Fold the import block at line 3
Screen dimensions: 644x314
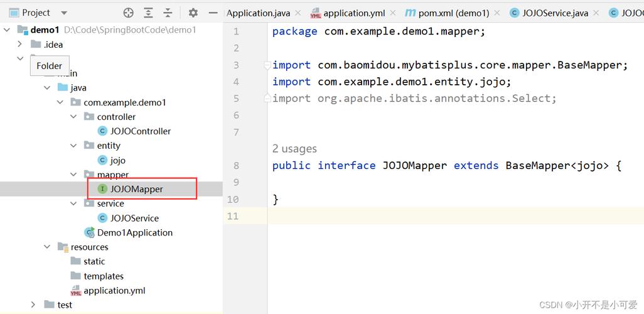267,65
